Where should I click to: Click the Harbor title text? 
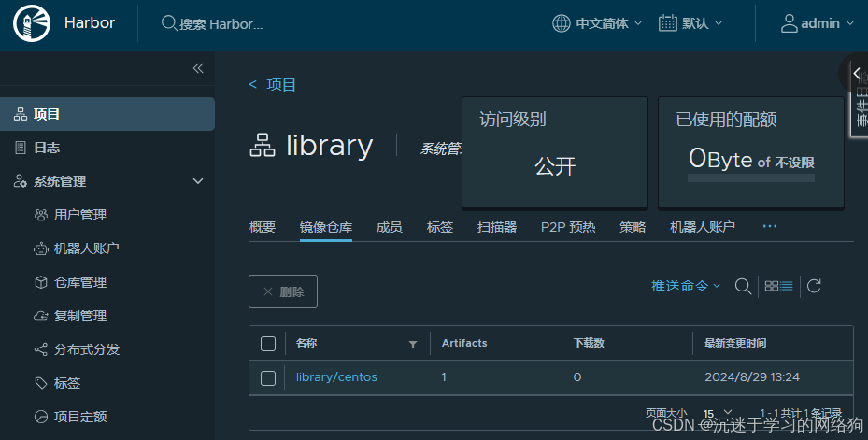(90, 22)
